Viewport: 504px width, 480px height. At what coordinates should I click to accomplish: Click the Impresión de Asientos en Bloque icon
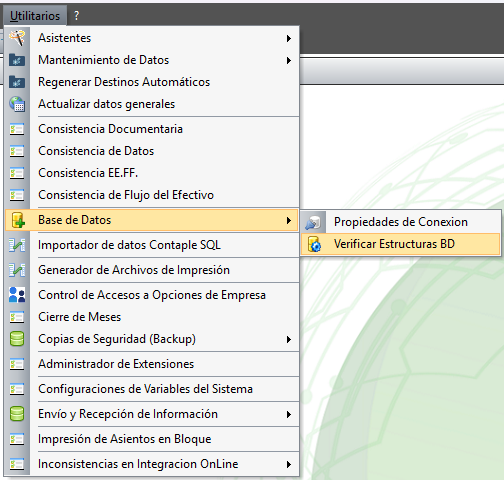pyautogui.click(x=17, y=439)
